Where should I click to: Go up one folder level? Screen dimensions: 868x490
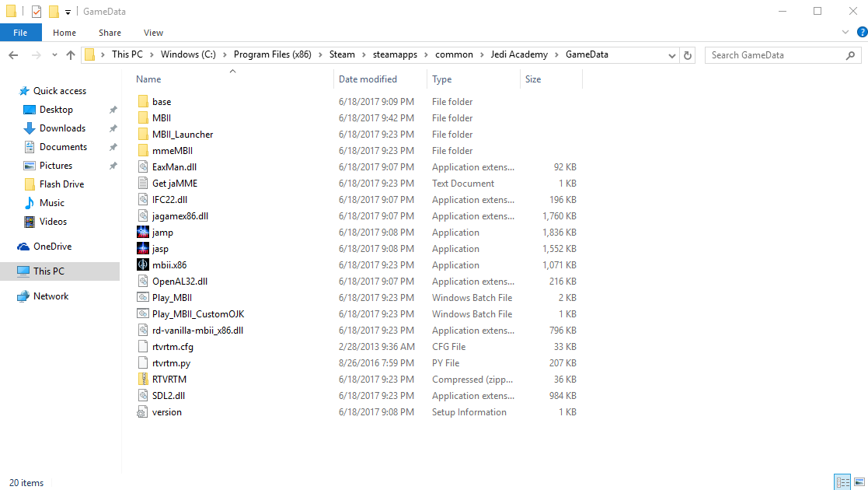[71, 55]
